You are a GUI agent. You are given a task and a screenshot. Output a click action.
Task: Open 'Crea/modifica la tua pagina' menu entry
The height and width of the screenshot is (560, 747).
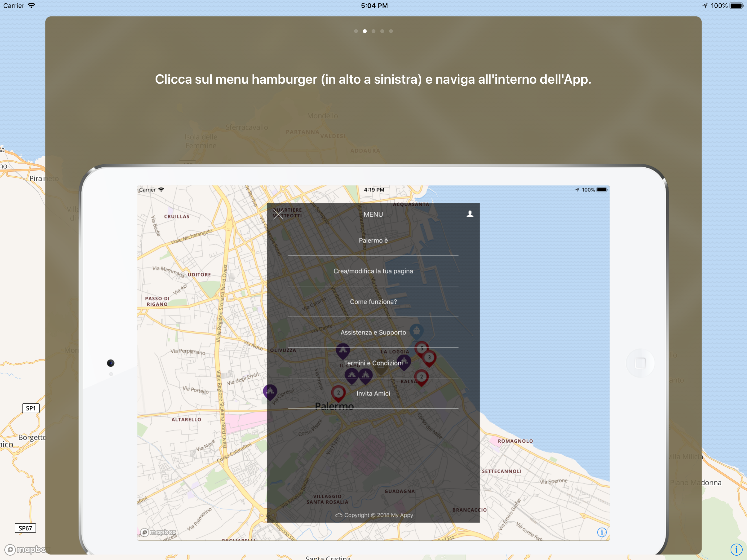[x=373, y=271]
